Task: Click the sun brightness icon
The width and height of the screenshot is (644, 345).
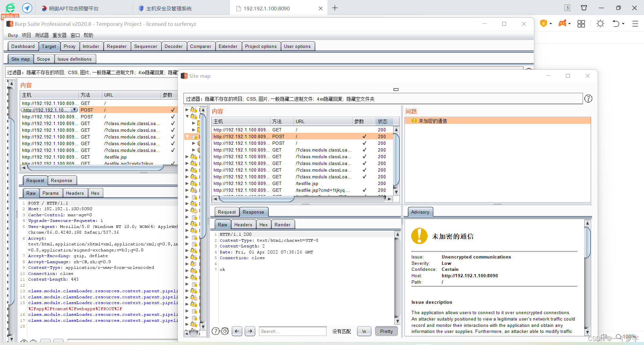Action: point(600,23)
